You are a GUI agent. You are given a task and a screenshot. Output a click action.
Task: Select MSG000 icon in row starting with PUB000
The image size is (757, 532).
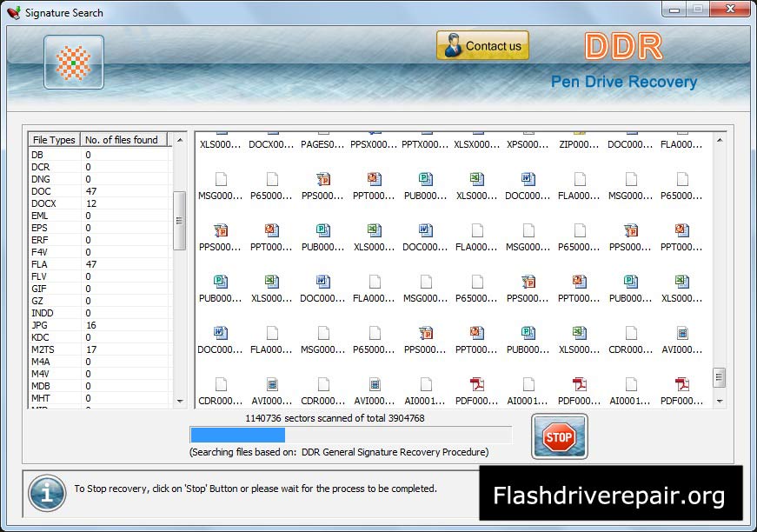coord(426,282)
